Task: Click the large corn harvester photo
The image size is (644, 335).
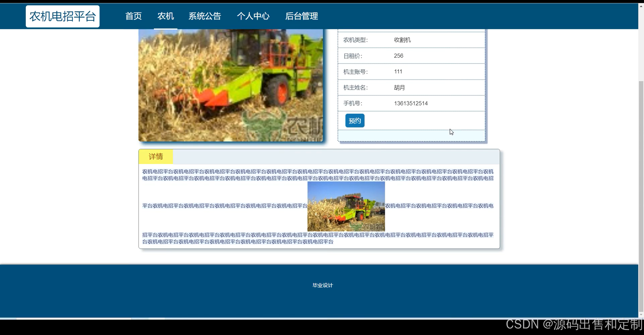Action: coord(230,85)
